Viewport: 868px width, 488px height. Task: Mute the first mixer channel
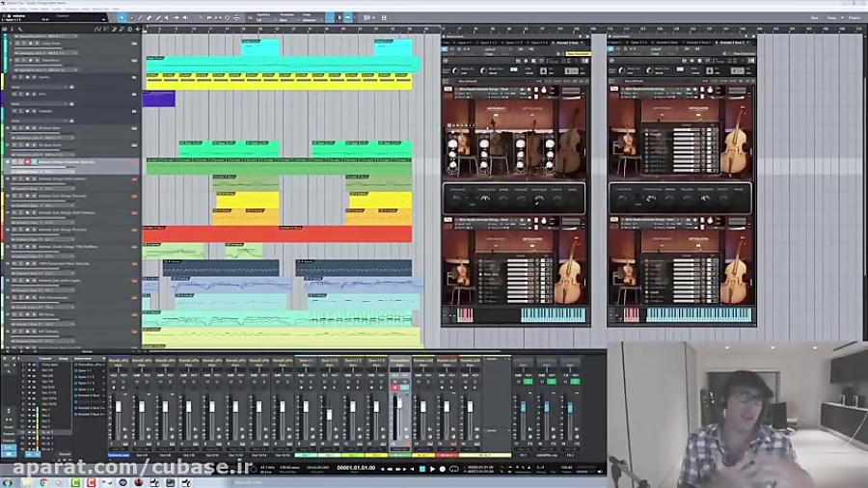tap(114, 381)
